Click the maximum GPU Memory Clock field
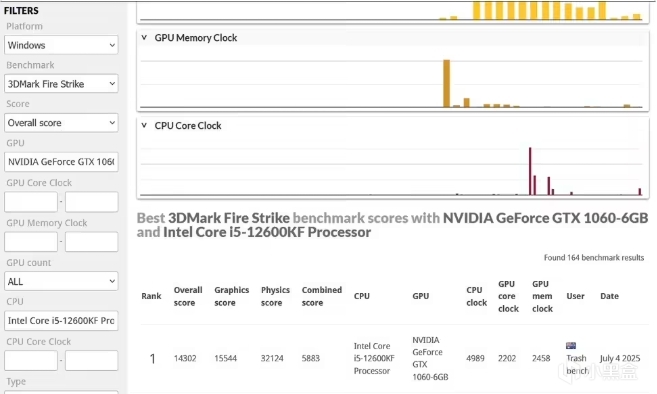 tap(91, 242)
